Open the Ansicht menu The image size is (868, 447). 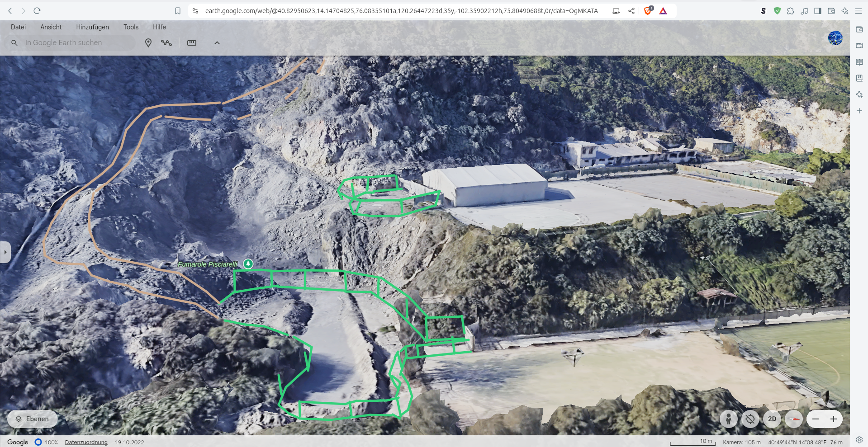click(51, 27)
